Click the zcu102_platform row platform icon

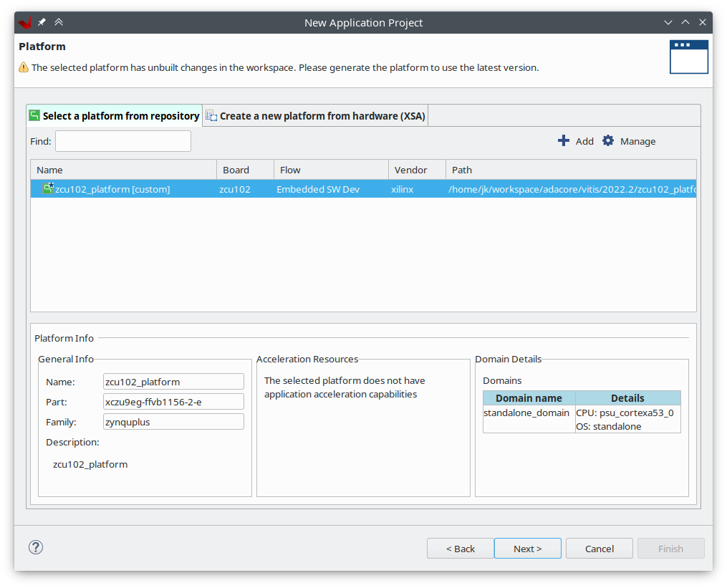[48, 188]
